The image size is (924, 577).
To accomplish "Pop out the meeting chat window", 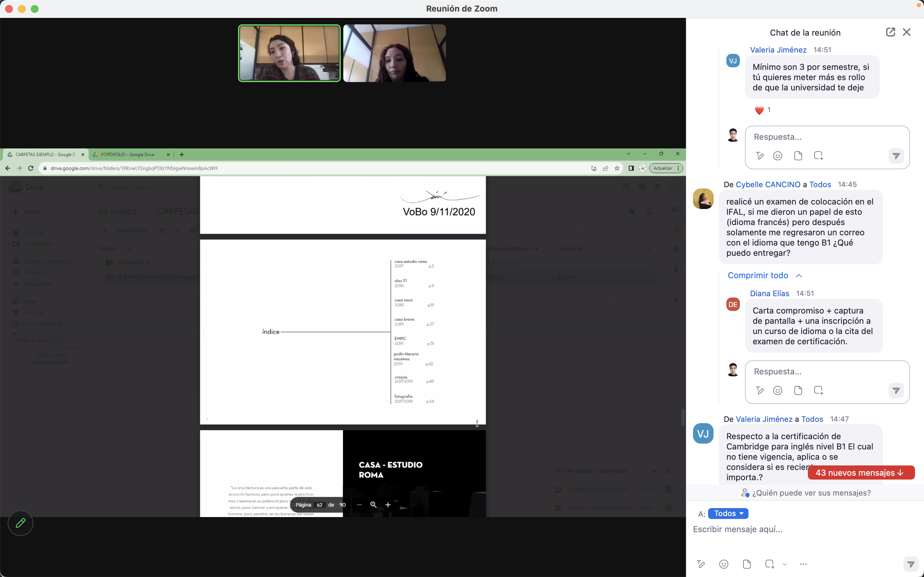I will pyautogui.click(x=890, y=32).
